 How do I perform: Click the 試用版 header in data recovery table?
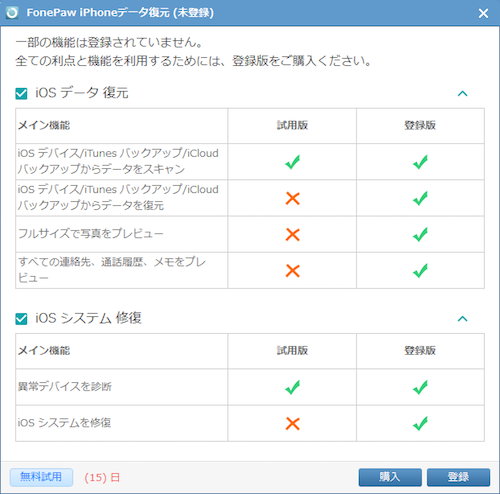(292, 125)
